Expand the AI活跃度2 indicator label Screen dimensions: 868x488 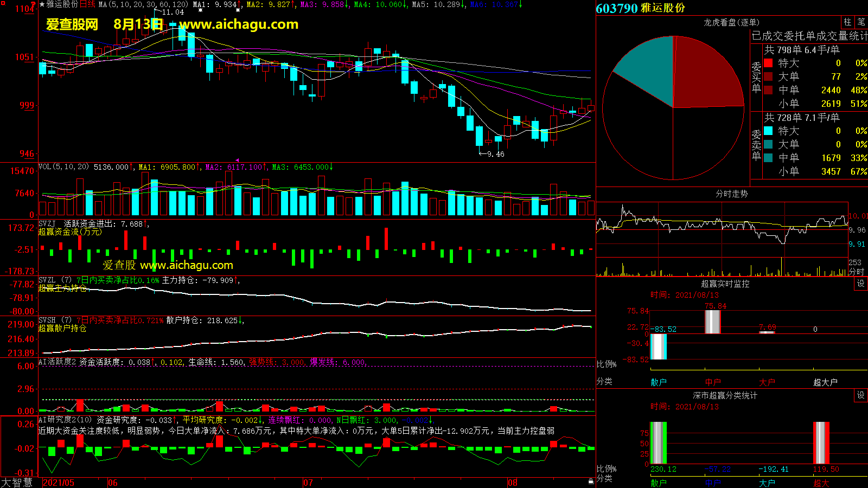click(58, 362)
